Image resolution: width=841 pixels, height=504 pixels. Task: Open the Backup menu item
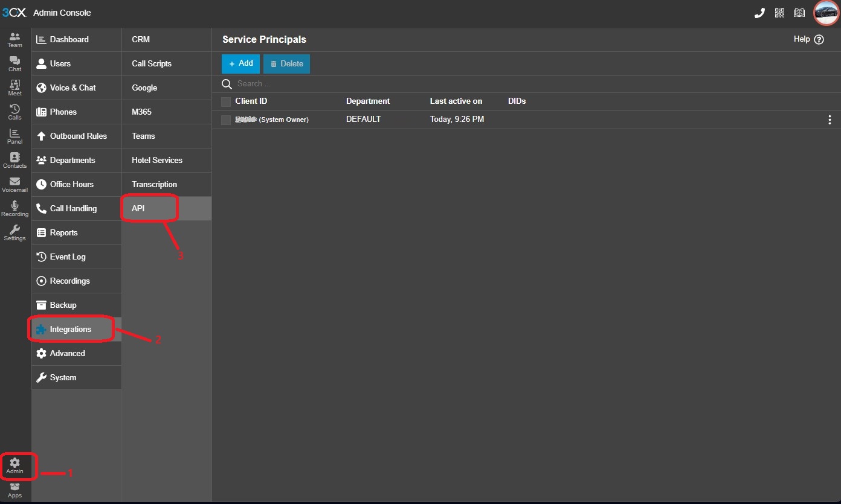[x=77, y=305]
